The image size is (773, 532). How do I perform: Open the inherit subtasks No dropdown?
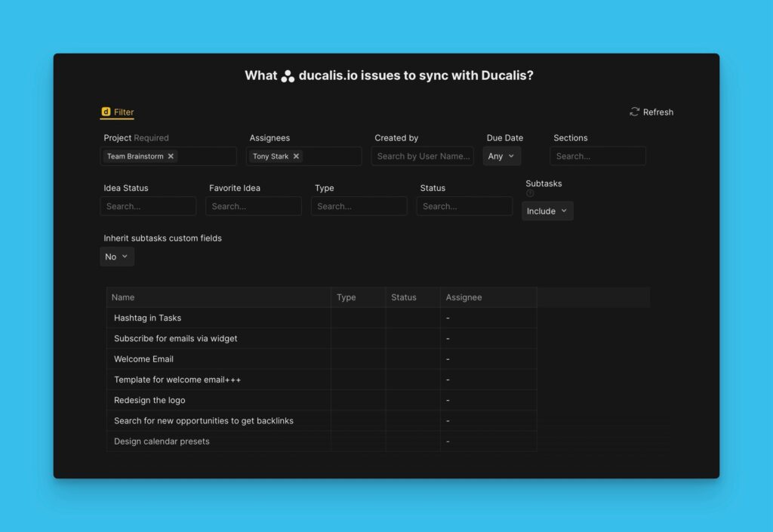[x=116, y=257]
